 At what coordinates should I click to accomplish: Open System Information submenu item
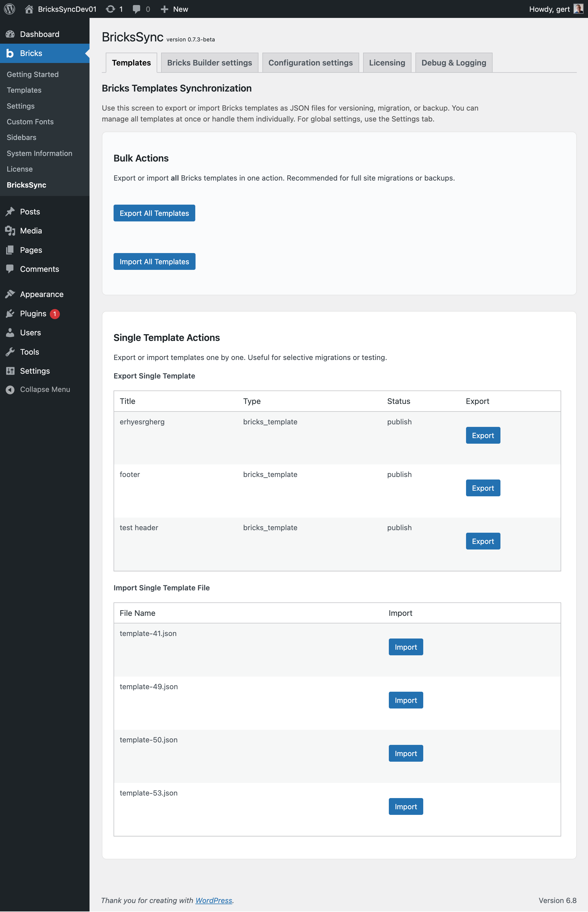39,153
